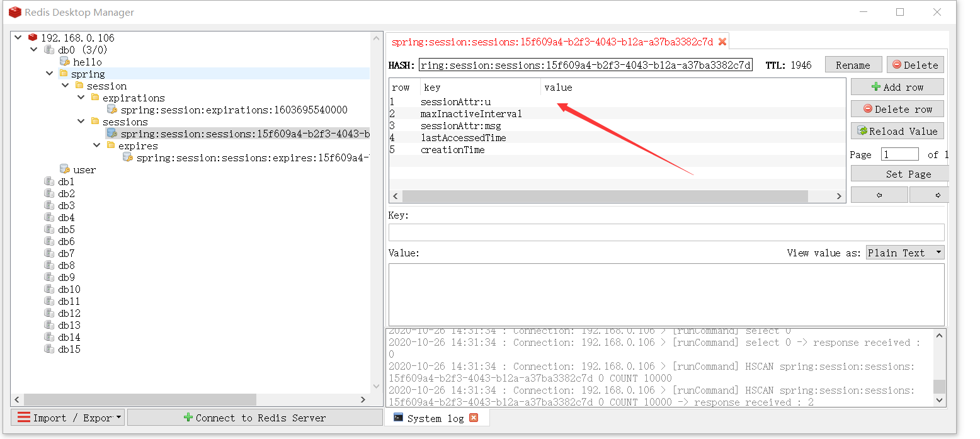The height and width of the screenshot is (439, 980).
Task: Click the expires folder icon
Action: [x=110, y=145]
